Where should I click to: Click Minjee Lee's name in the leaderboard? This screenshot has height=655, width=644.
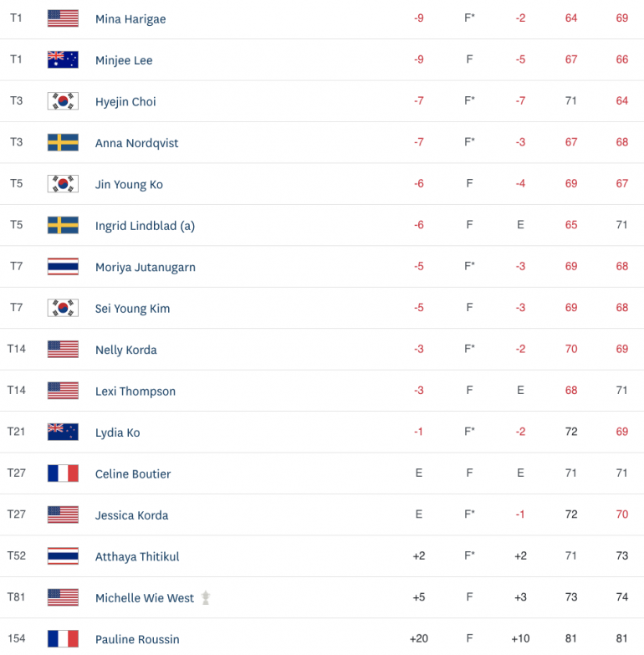point(124,60)
